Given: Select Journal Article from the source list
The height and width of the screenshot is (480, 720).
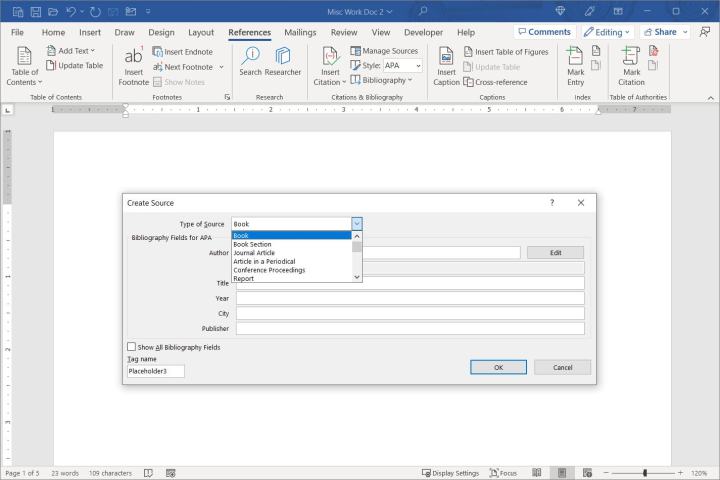Looking at the screenshot, I should tap(254, 253).
